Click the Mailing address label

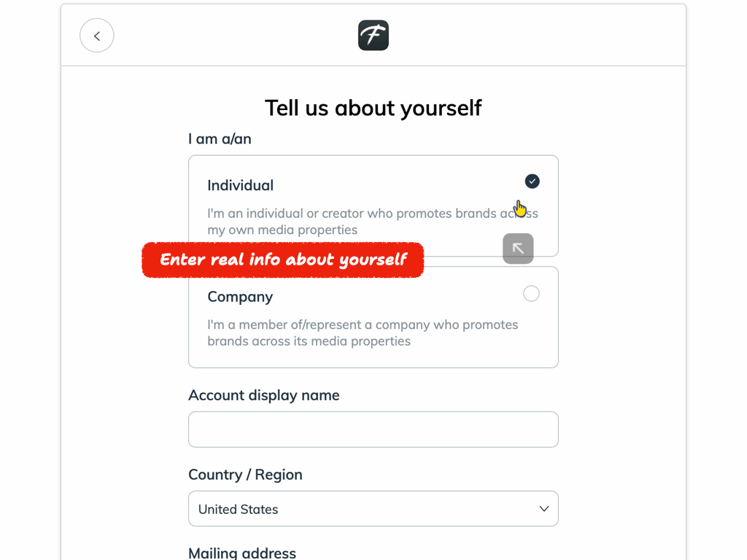click(x=242, y=553)
